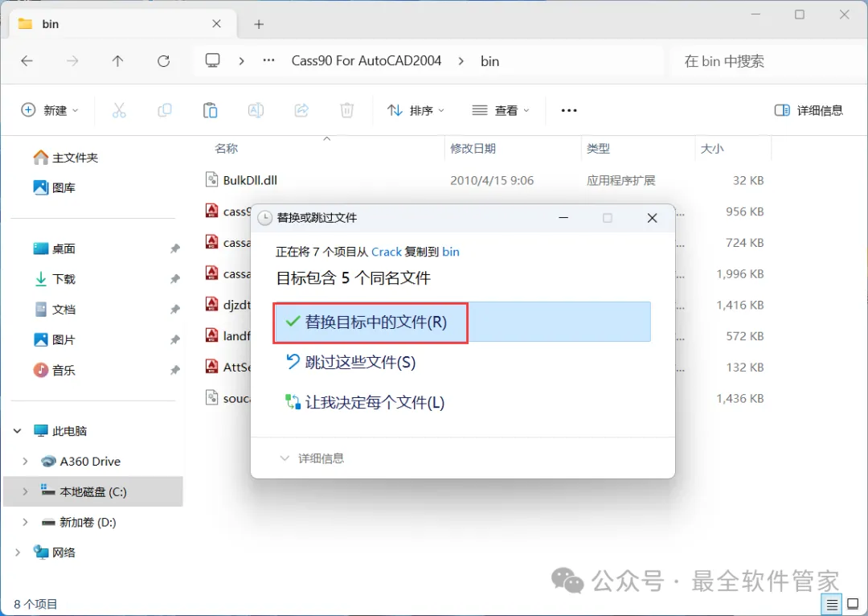Image resolution: width=868 pixels, height=616 pixels.
Task: Expand New Volume (D:) node
Action: [x=25, y=522]
